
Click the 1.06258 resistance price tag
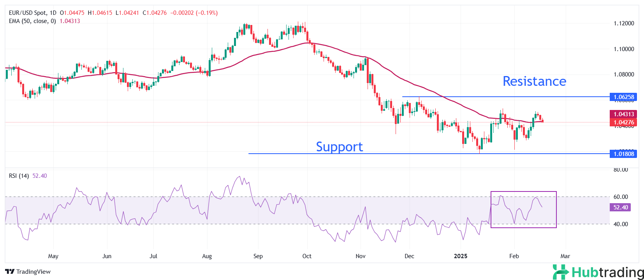click(x=623, y=97)
